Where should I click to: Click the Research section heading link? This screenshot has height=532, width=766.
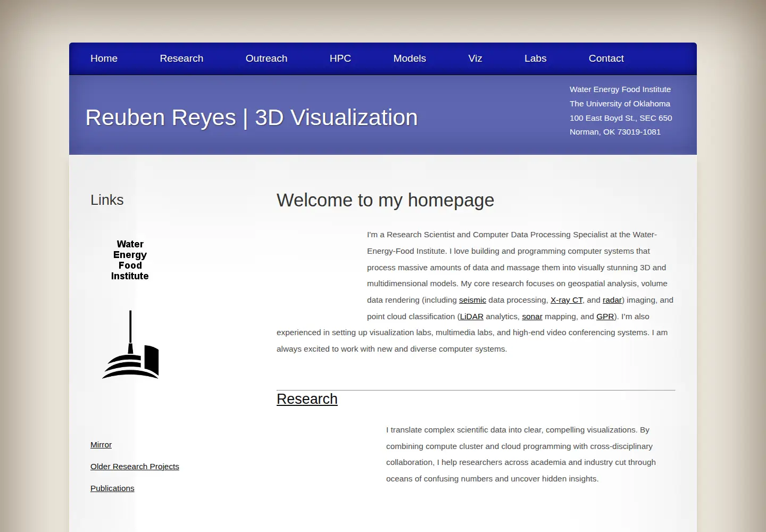307,399
